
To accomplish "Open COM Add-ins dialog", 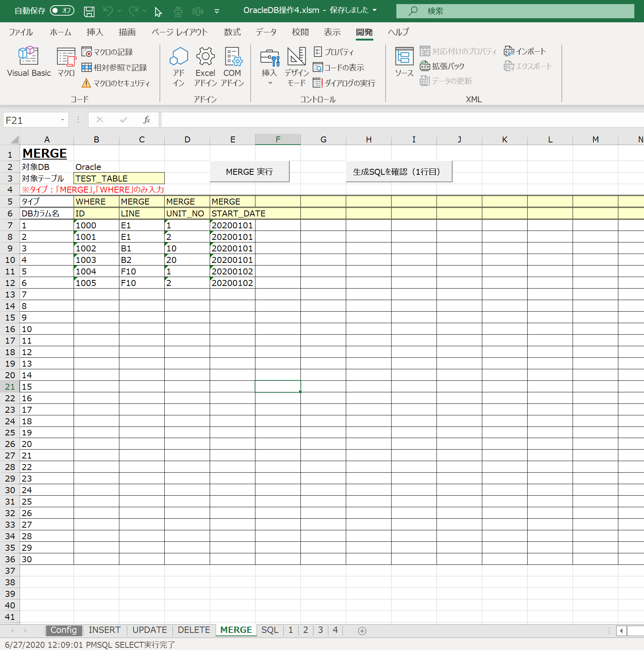I will point(232,67).
